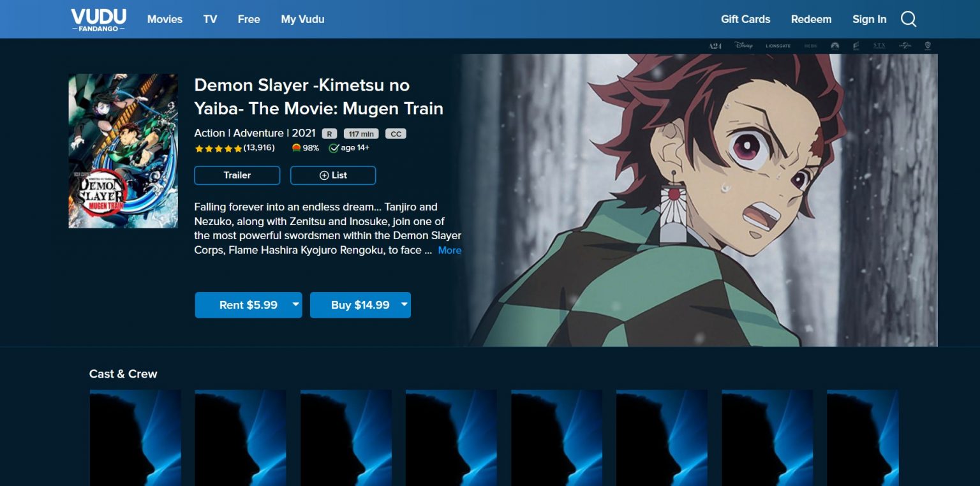Click the Common Sense age 14+ checkmark
This screenshot has height=486, width=980.
(x=333, y=148)
